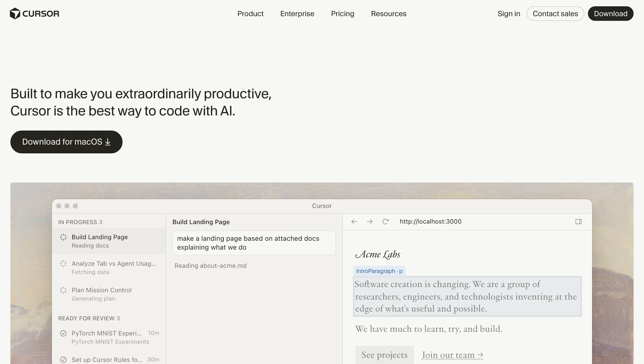Viewport: 644px width, 364px height.
Task: Click the Contact sales button
Action: click(555, 14)
